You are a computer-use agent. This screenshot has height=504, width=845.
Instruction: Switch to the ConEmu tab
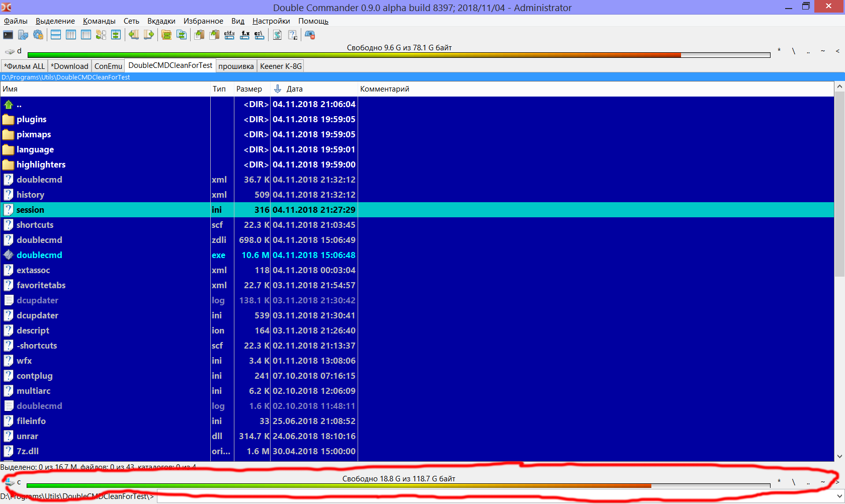click(108, 66)
